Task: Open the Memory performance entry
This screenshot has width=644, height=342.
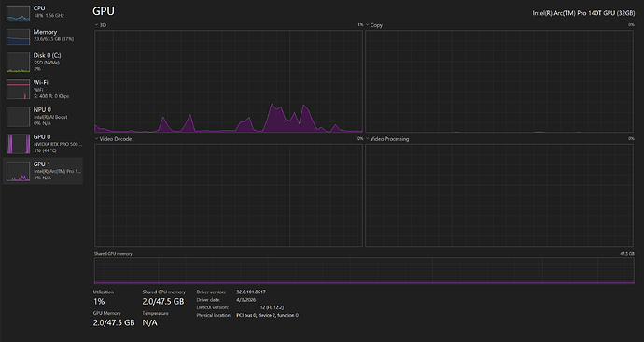Action: [x=43, y=36]
